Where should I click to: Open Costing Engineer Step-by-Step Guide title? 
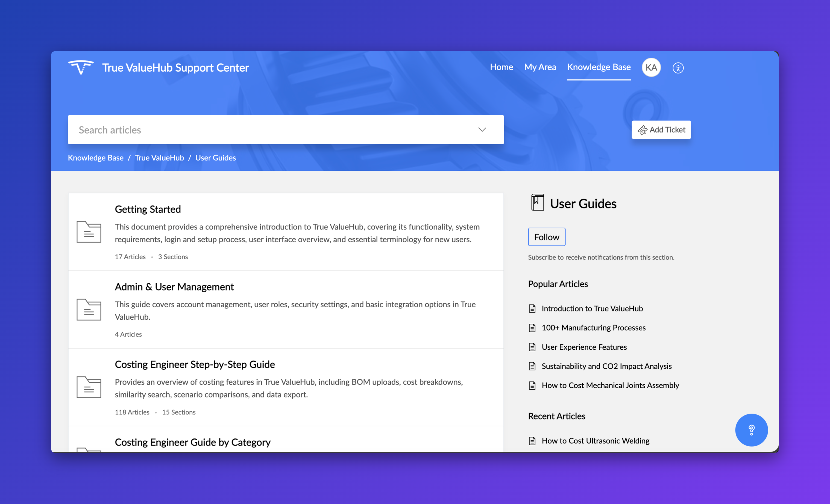[x=195, y=364]
